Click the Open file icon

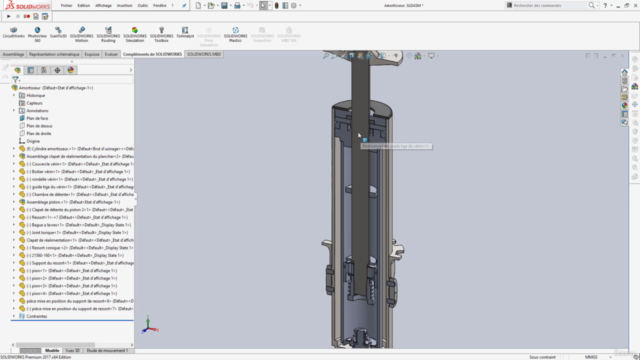pyautogui.click(x=211, y=5)
